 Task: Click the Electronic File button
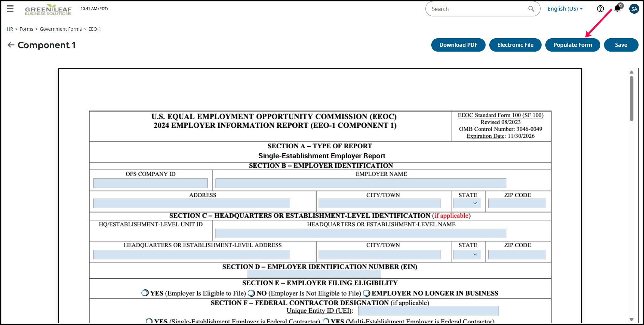pos(515,45)
